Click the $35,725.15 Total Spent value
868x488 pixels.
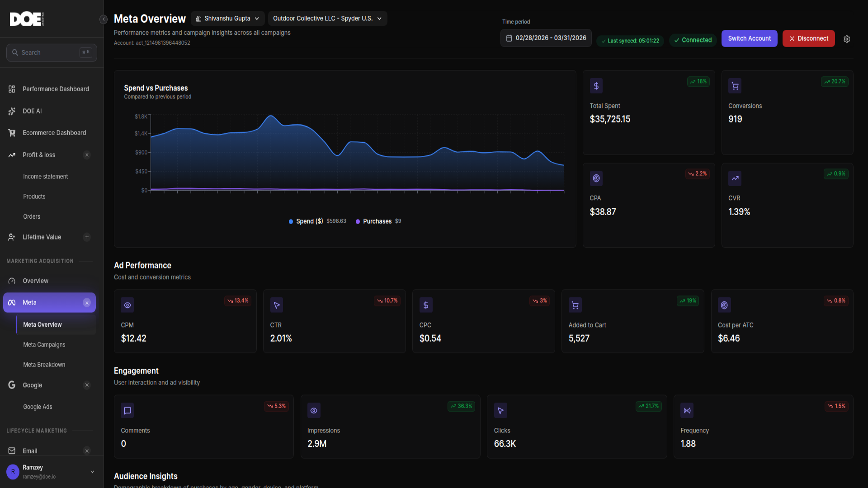click(x=610, y=119)
